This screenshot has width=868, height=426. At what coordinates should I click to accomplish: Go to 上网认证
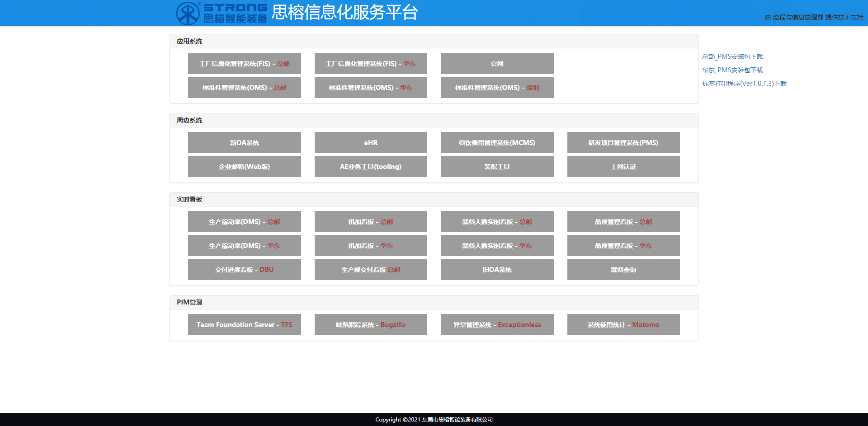[623, 167]
